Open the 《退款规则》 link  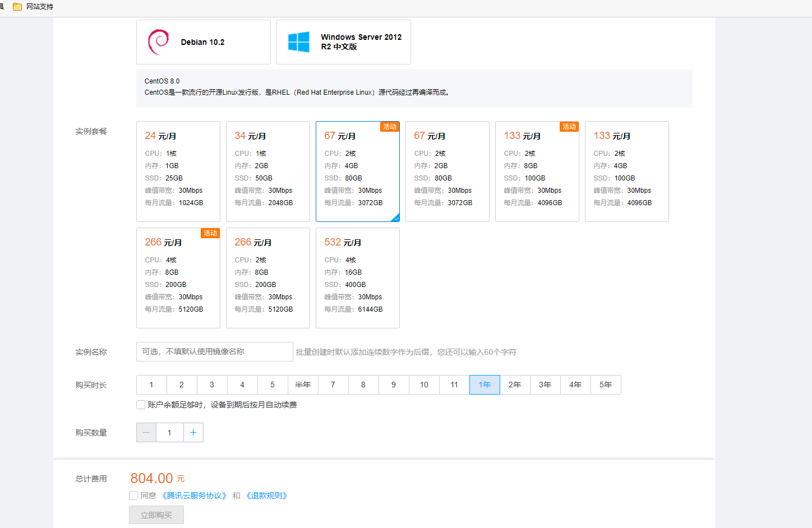[x=267, y=495]
